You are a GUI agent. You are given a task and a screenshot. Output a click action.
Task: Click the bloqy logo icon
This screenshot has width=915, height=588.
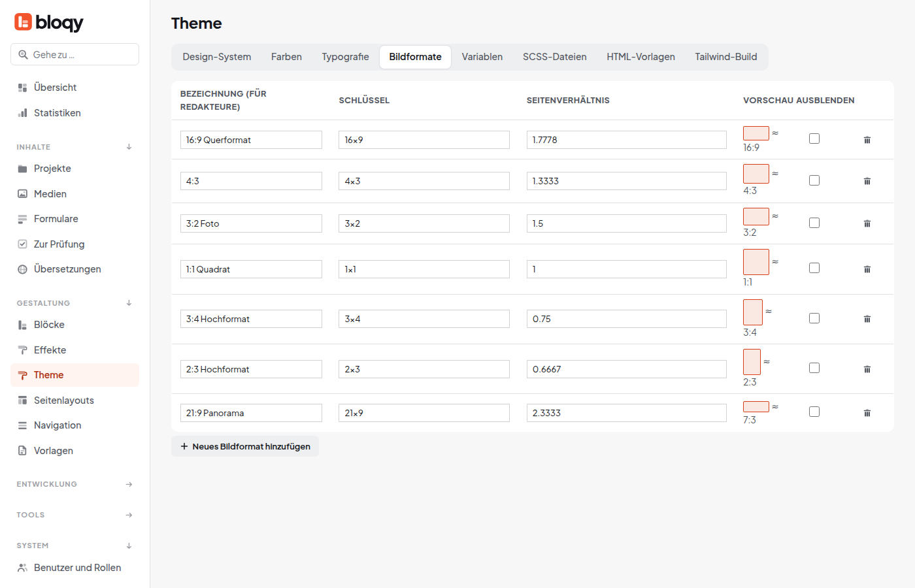coord(24,22)
